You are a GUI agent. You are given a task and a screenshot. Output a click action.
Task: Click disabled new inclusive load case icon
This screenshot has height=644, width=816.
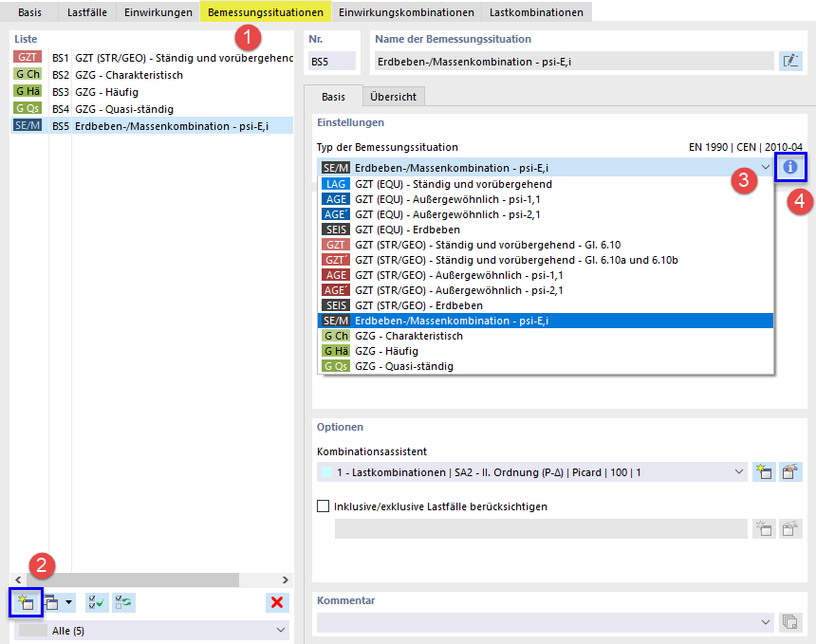pos(764,528)
